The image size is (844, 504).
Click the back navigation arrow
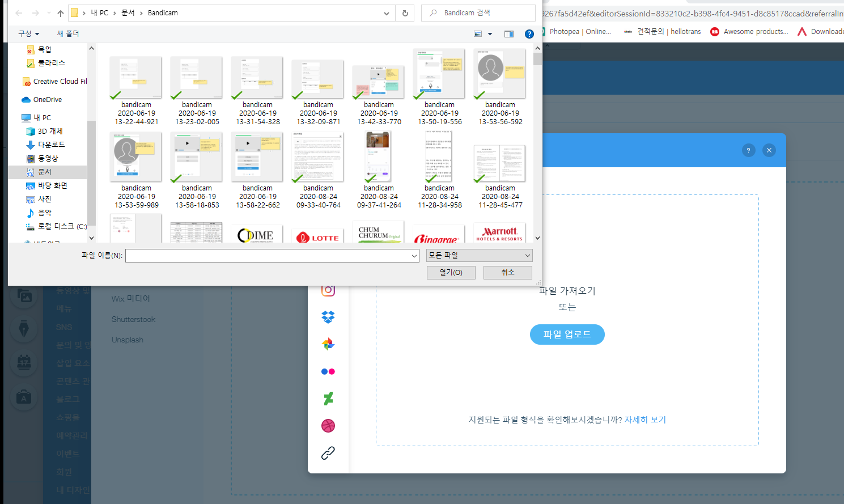(x=19, y=13)
